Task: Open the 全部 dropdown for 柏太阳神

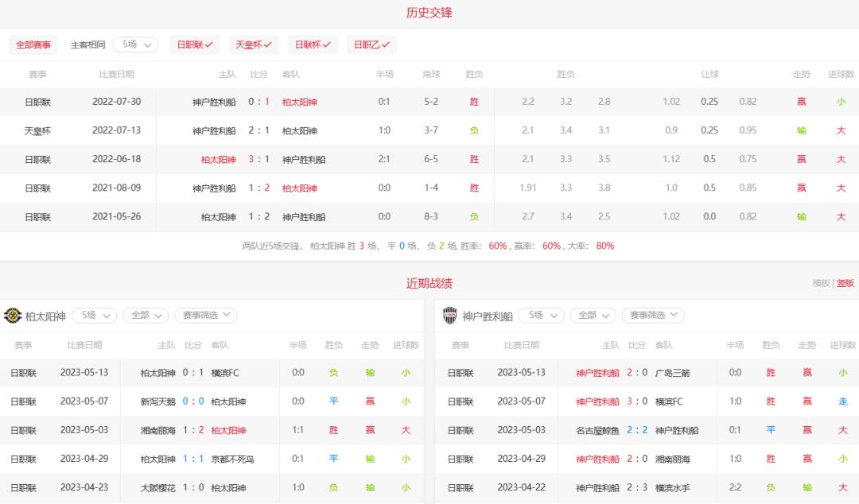Action: coord(145,315)
